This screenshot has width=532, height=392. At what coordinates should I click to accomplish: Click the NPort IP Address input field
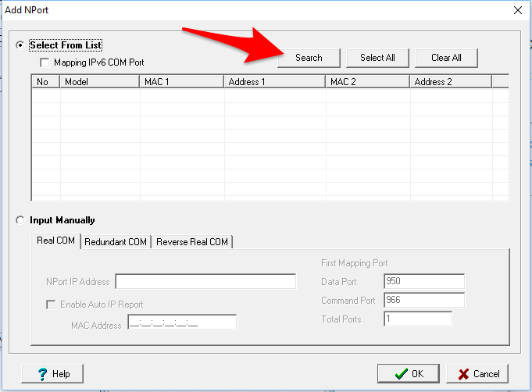coord(205,282)
